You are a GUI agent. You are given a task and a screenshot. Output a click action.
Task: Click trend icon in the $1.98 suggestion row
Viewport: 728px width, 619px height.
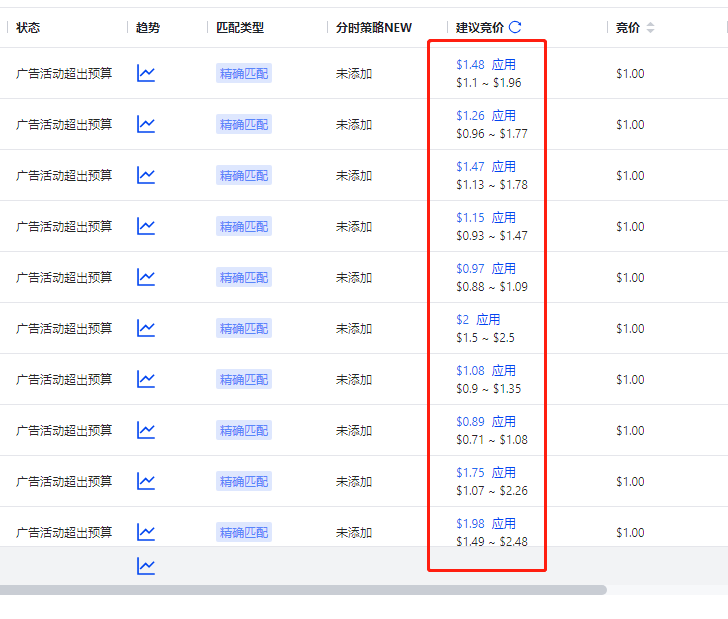146,532
